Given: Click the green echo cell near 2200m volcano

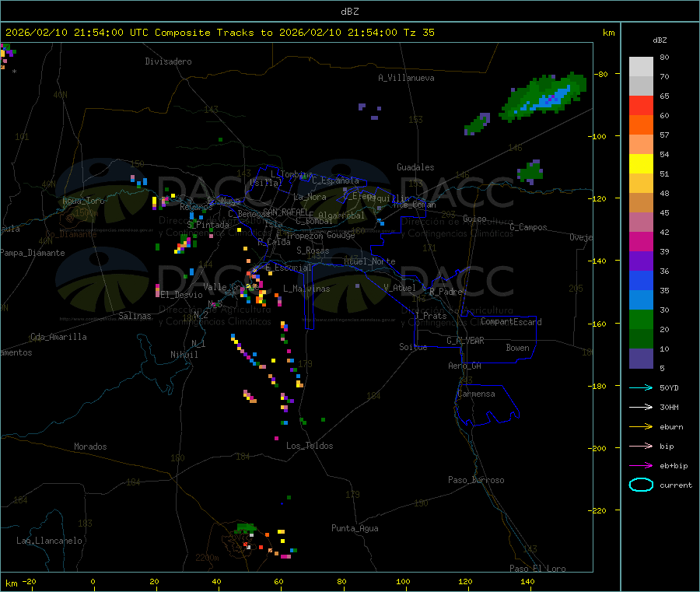Looking at the screenshot, I should [245, 529].
